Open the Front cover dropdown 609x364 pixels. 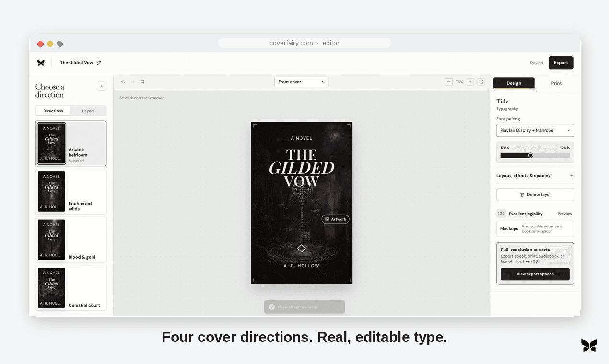(x=302, y=82)
